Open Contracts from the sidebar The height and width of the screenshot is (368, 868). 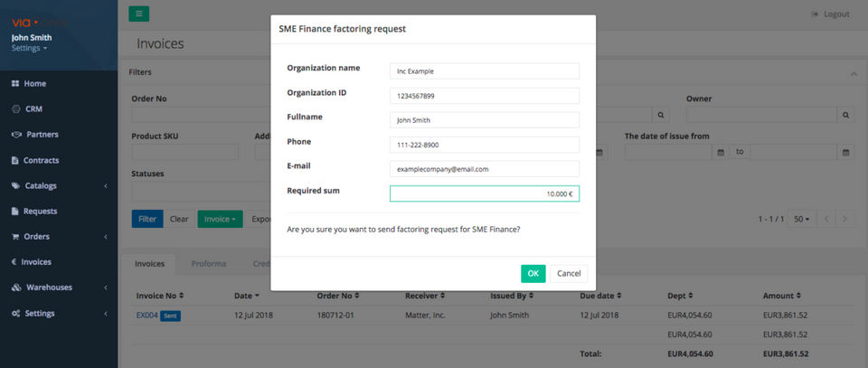coord(42,160)
